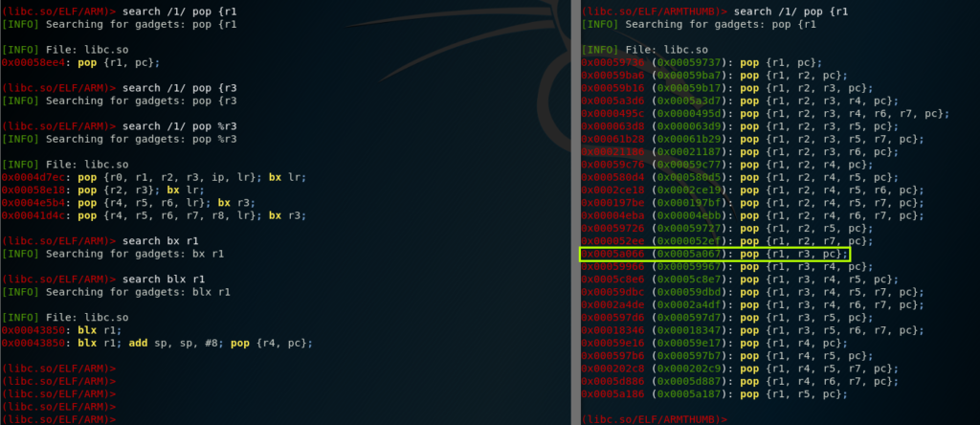Click info line 'Searching for gadgets: pop %r3'
The image size is (980, 425).
point(142,139)
